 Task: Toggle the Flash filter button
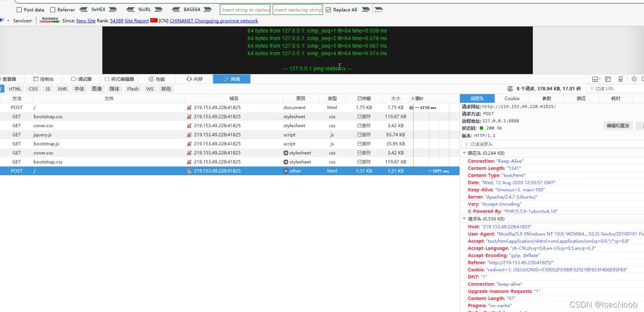[133, 89]
